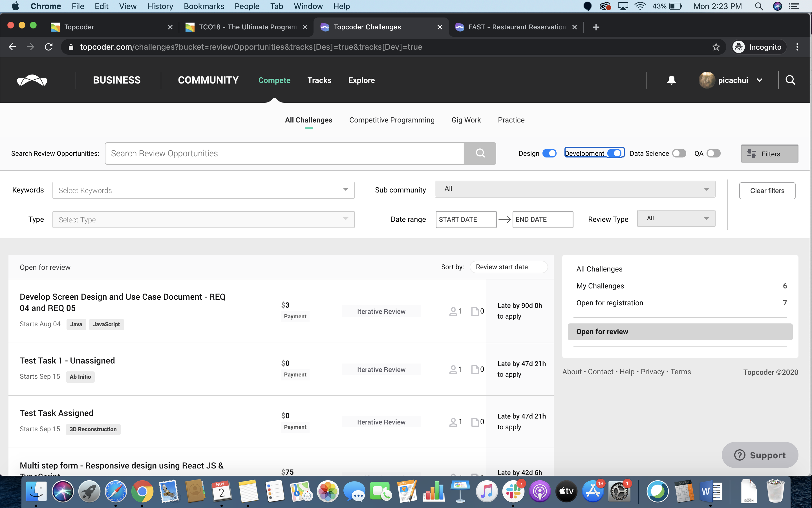Open the Test Task Assigned challenge

tap(56, 413)
